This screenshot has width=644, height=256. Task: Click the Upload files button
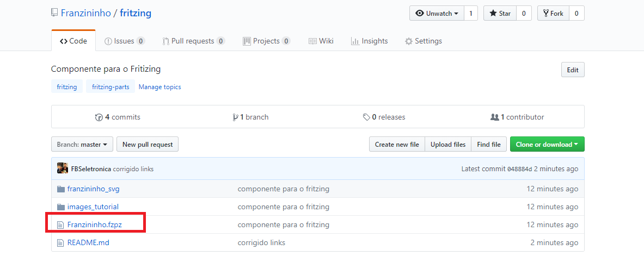448,145
